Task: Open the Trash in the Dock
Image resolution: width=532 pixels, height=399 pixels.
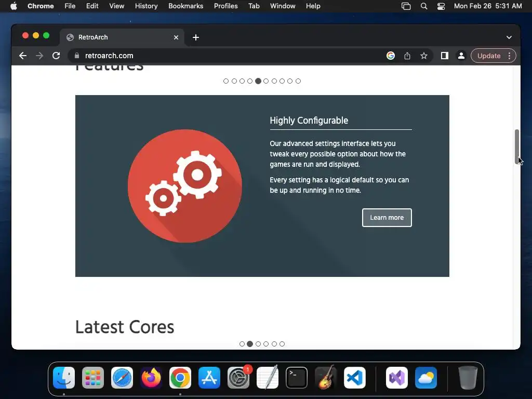Action: click(x=468, y=378)
